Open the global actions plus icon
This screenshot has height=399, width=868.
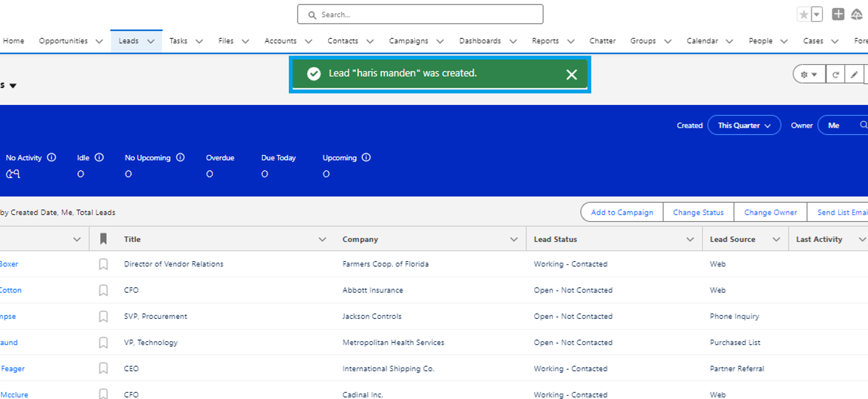coord(837,13)
